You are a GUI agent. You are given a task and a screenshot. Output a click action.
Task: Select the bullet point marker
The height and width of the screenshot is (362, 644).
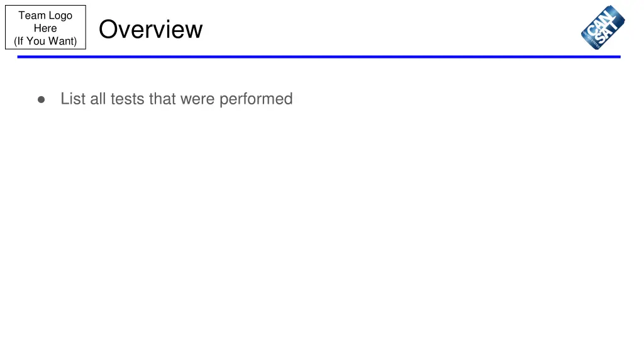coord(41,99)
